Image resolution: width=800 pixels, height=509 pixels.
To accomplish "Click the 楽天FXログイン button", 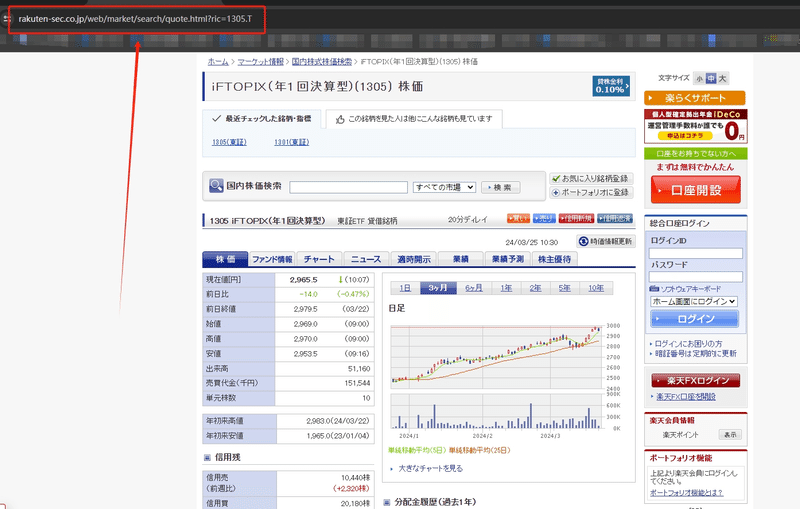I will pos(695,380).
